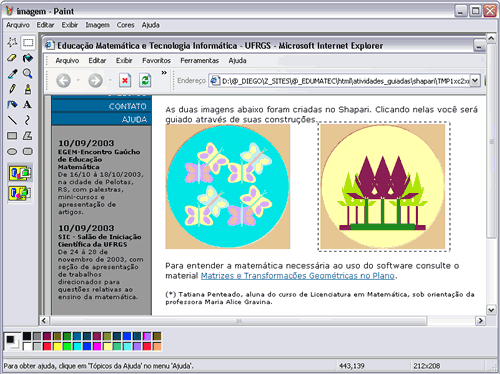Viewport: 500px width, 374px height.
Task: Select the Rounded Rectangle tool
Action: pos(28,152)
